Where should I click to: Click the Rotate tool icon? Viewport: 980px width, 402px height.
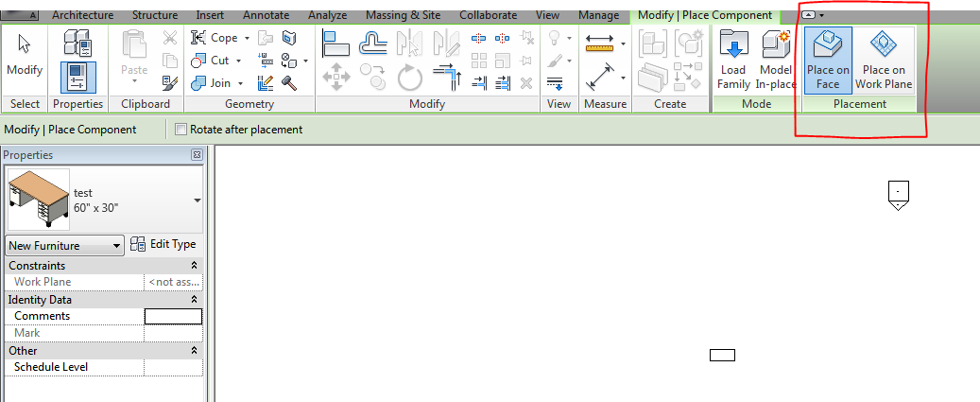(409, 79)
